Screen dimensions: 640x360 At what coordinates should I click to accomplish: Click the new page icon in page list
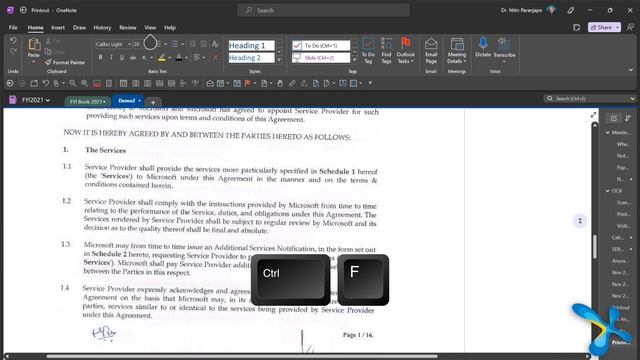click(613, 118)
